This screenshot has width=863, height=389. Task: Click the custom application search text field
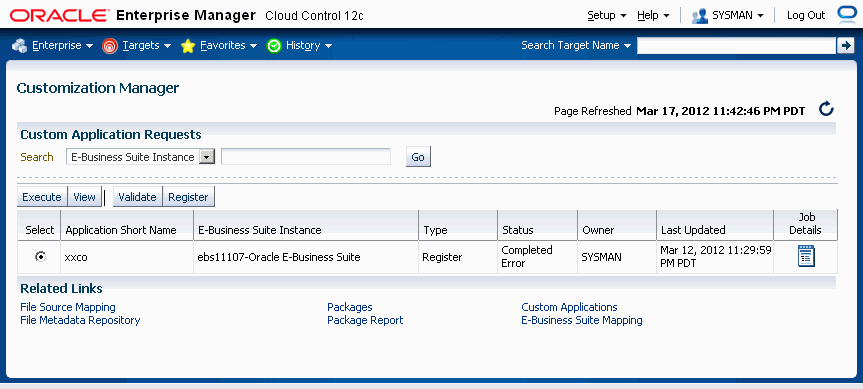[306, 157]
